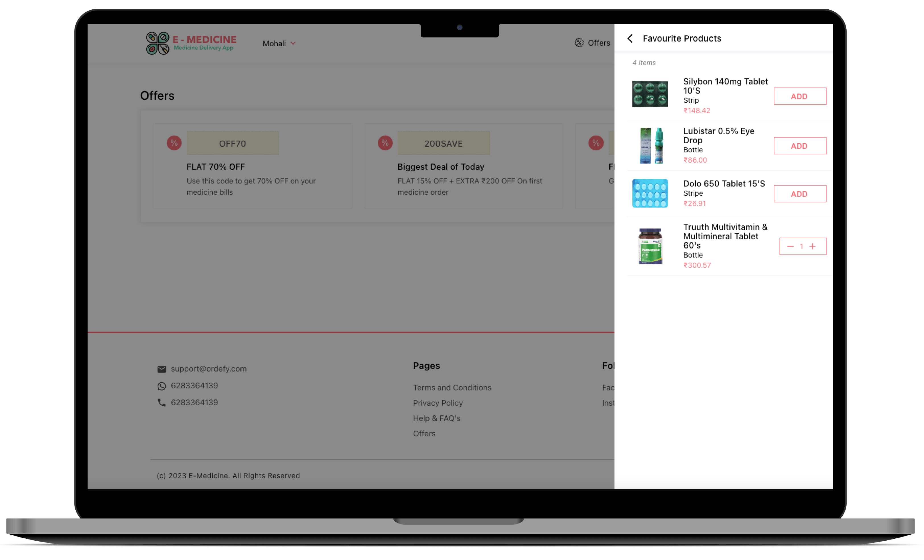
Task: Add Dolo 650 Tablet to cart
Action: click(x=799, y=194)
